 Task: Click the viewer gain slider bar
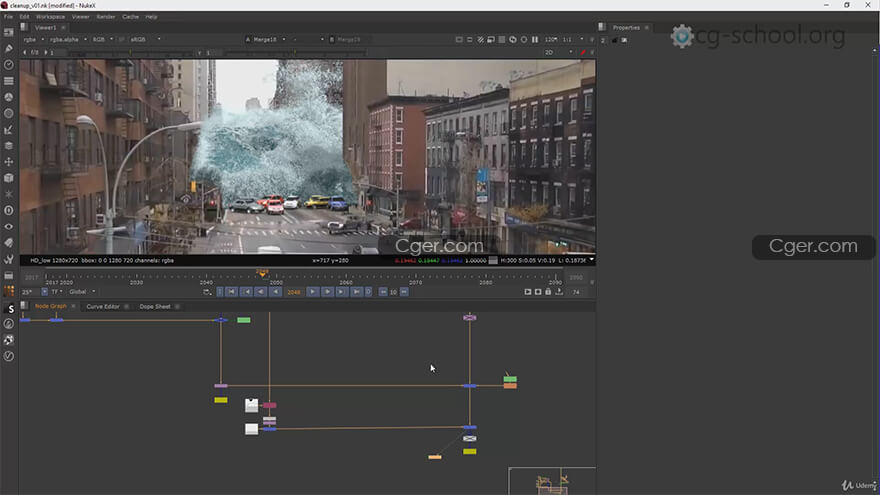click(130, 53)
